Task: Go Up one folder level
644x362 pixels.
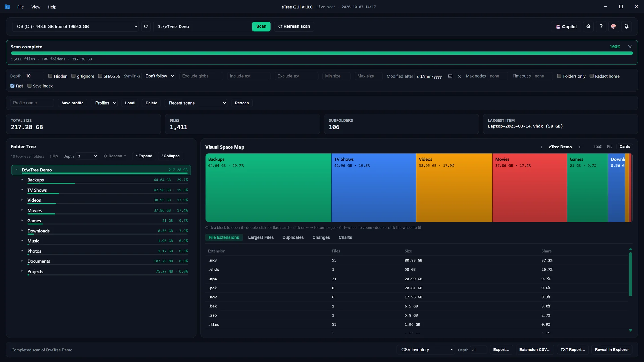Action: (54, 156)
